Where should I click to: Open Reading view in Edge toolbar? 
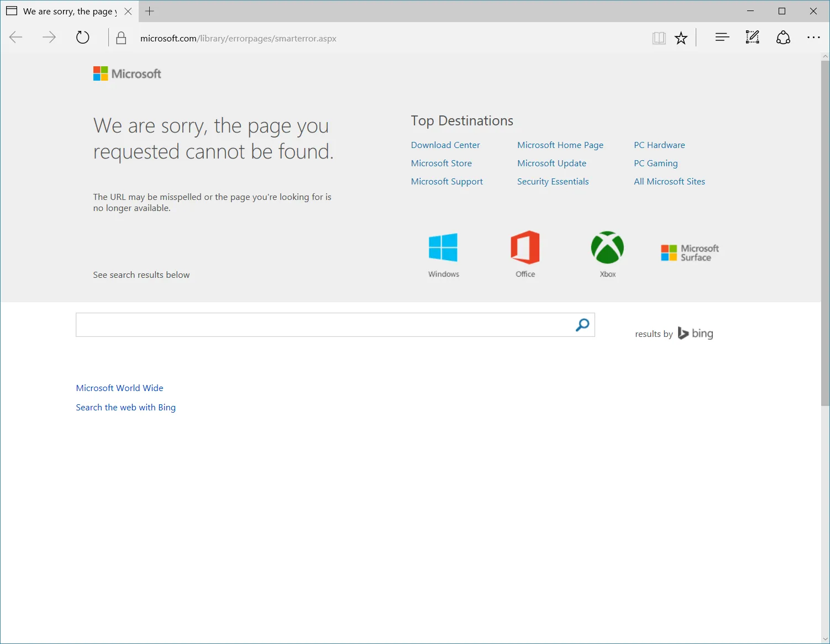[x=659, y=38]
